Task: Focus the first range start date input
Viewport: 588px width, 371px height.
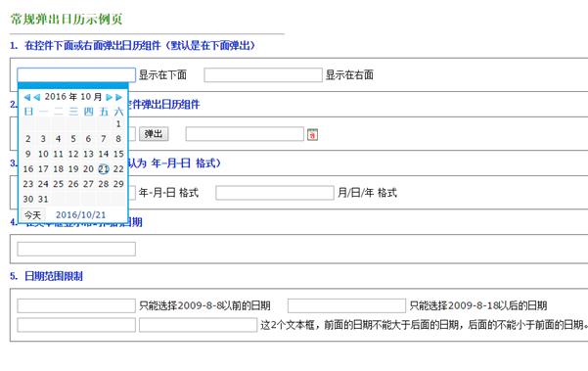Action: tap(76, 325)
